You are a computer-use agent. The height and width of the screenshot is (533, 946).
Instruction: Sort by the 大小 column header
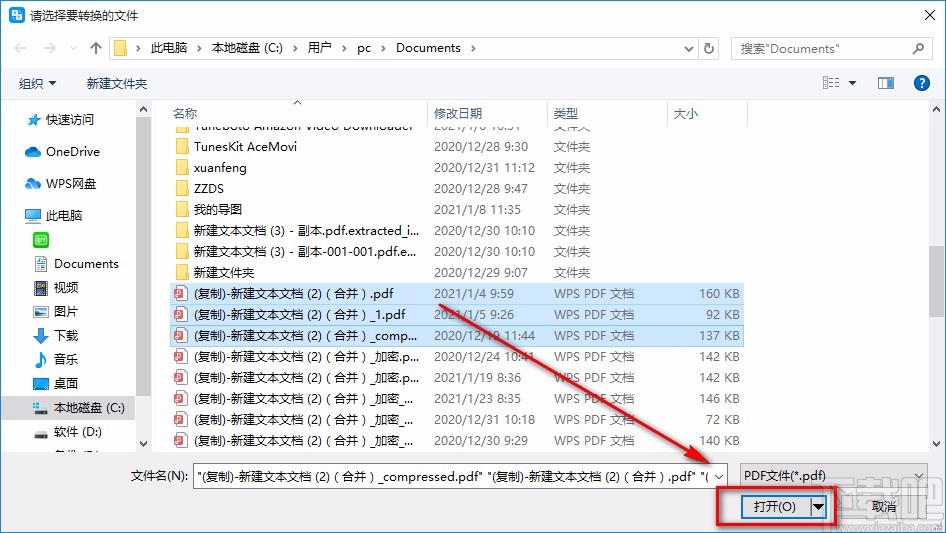(x=685, y=113)
